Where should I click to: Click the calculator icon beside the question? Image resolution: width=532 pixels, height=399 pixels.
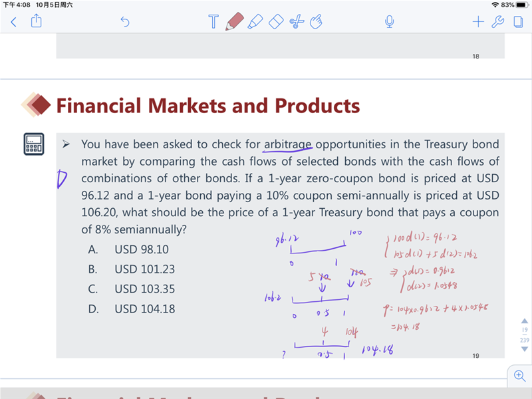[34, 144]
